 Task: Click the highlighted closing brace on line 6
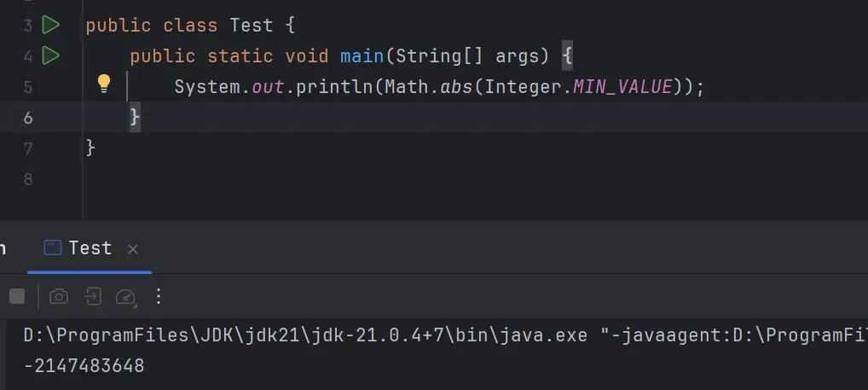(135, 117)
